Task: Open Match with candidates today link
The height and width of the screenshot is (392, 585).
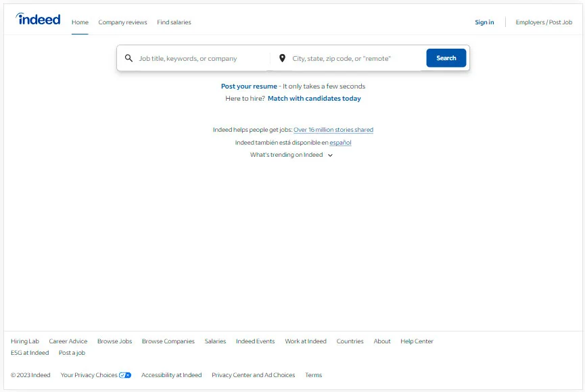Action: coord(314,99)
